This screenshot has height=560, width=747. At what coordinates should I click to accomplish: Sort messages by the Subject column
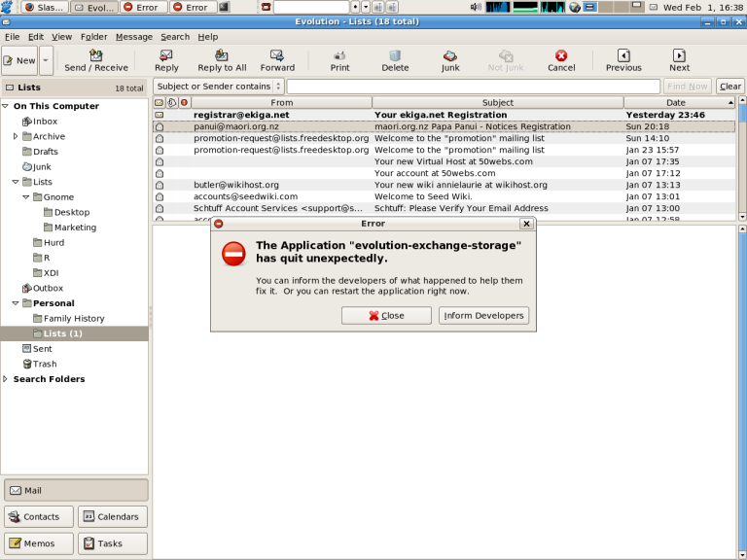[498, 102]
